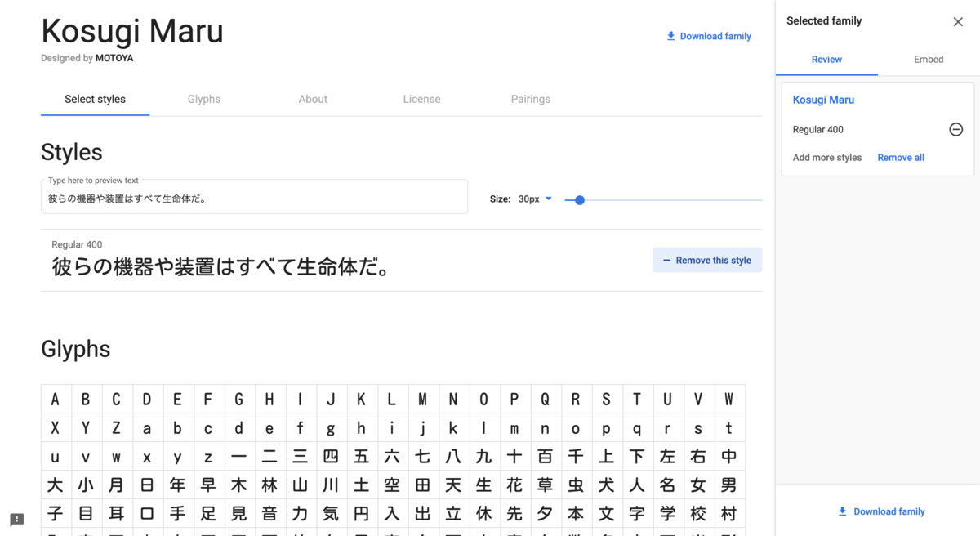Select the glyph 花 in the grid
Image resolution: width=980 pixels, height=536 pixels.
(x=514, y=485)
